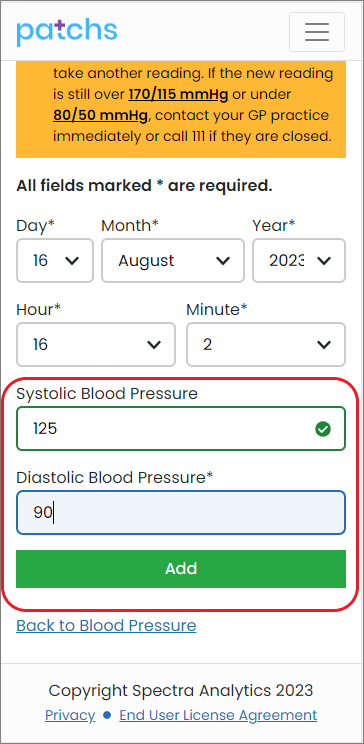
Task: Submit the reading with the green Add button
Action: coord(181,569)
